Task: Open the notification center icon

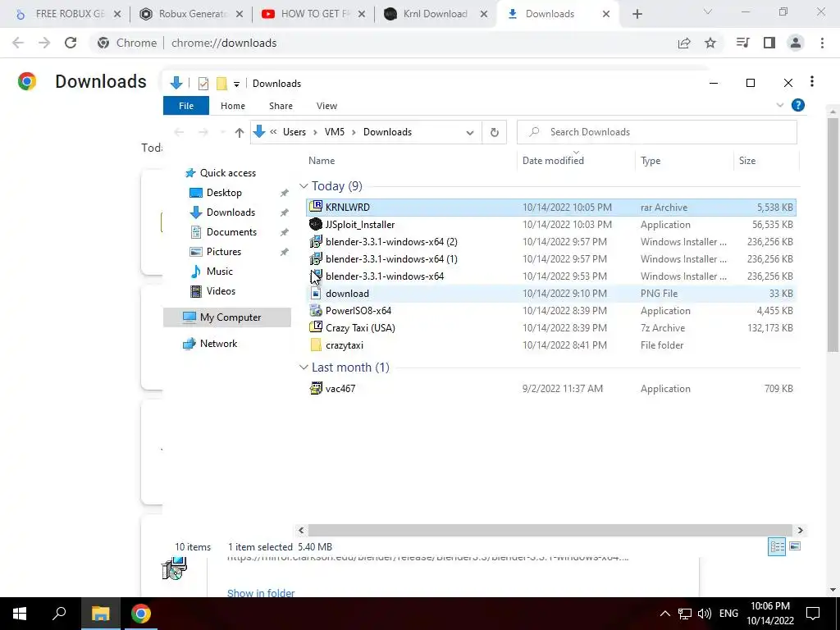Action: [813, 614]
